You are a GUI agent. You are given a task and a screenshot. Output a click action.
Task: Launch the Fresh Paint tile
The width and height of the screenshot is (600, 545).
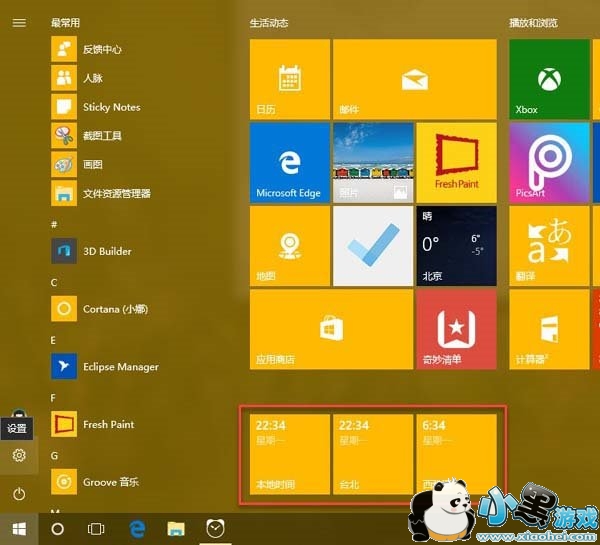tap(457, 163)
